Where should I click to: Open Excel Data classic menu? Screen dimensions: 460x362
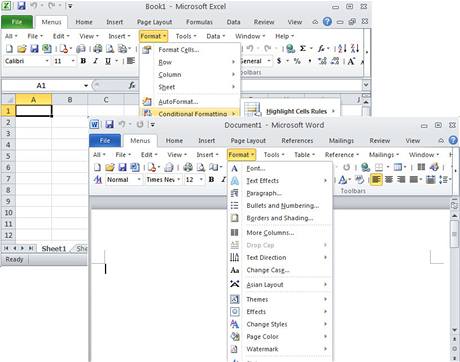pyautogui.click(x=216, y=36)
